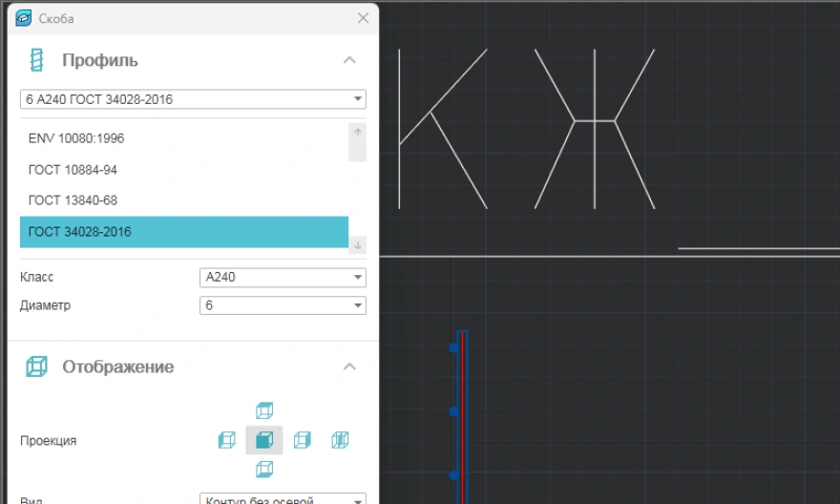
Task: Collapse the Отображение section chevron
Action: [349, 367]
